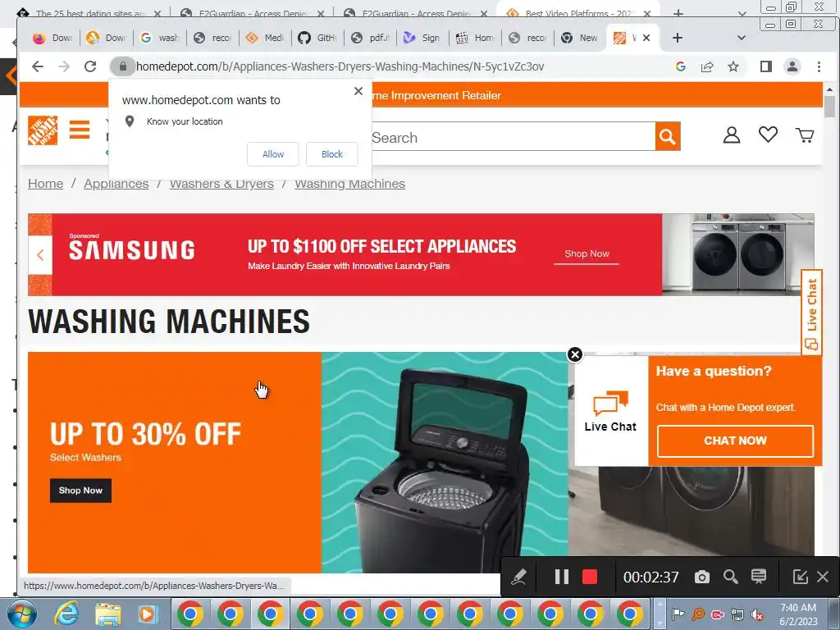Click the recorder pen annotation icon
Image resolution: width=840 pixels, height=630 pixels.
[x=518, y=577]
